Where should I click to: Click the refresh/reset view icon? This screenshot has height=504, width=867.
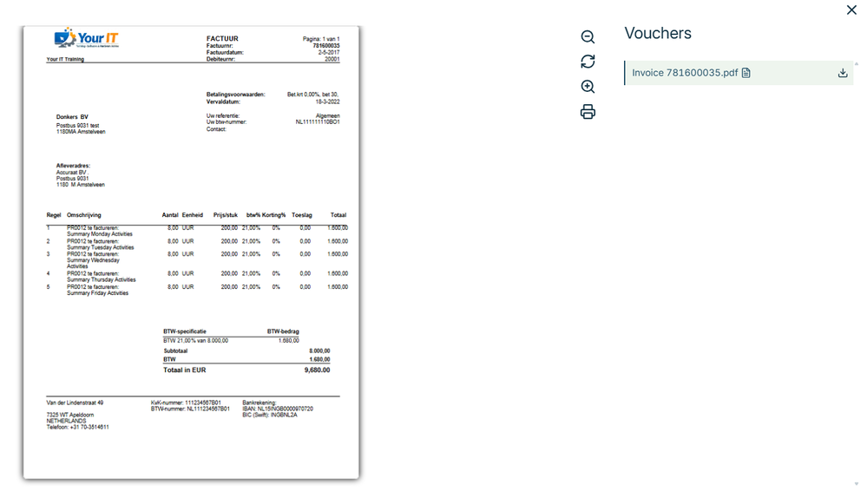(x=588, y=62)
